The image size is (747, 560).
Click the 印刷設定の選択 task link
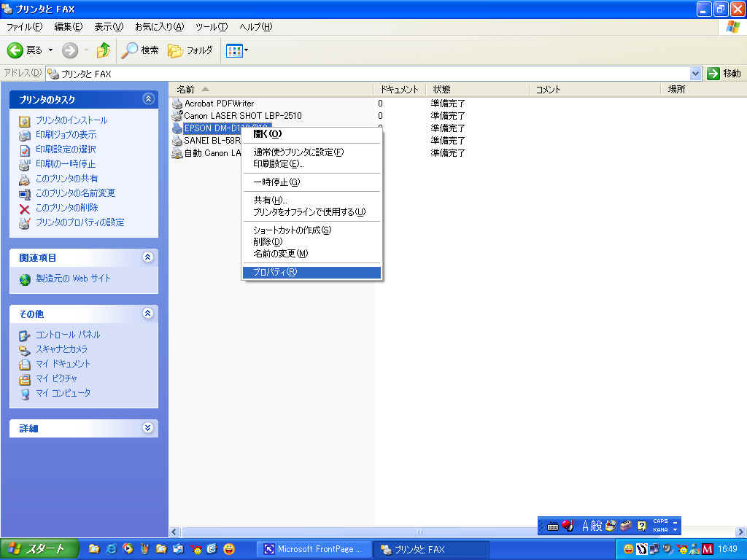66,149
